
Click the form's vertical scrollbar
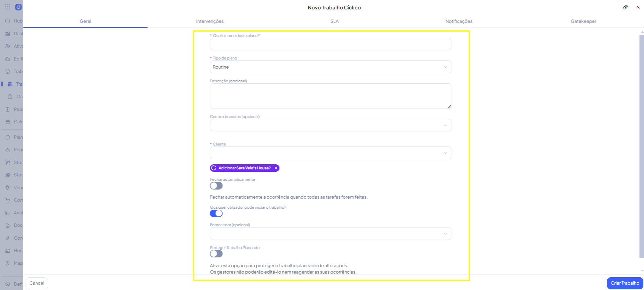click(642, 147)
